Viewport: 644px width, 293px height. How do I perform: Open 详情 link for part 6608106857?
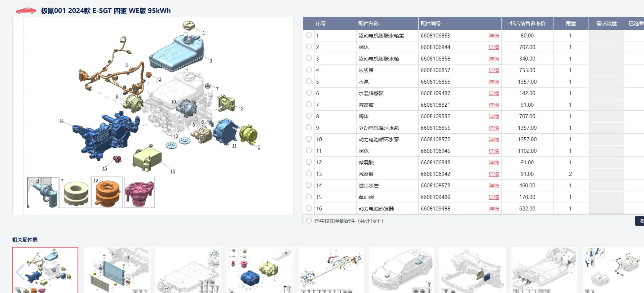coord(494,70)
